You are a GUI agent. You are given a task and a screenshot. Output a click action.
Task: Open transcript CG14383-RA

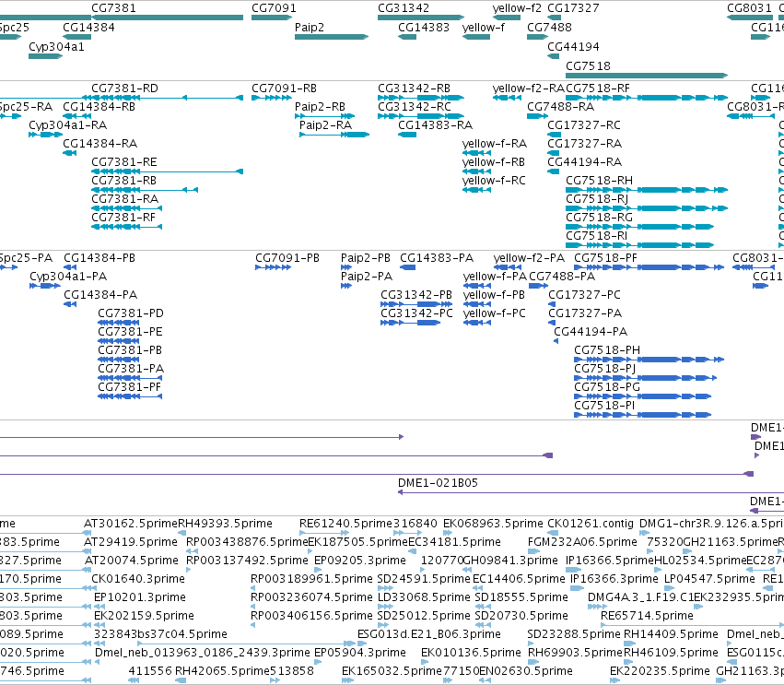(435, 125)
